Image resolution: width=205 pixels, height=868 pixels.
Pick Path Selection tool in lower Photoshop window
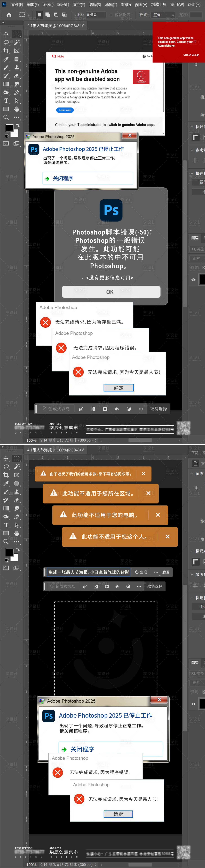click(x=17, y=525)
